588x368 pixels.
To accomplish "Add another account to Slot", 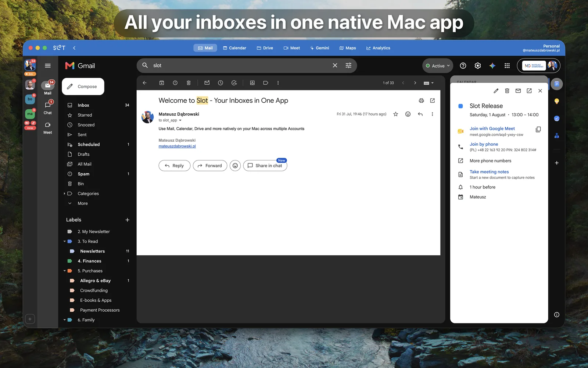I will tap(30, 319).
